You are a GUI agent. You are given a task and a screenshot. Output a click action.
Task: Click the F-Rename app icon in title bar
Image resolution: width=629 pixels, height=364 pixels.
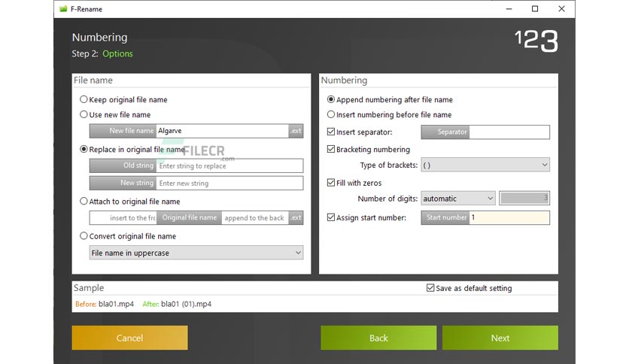63,9
